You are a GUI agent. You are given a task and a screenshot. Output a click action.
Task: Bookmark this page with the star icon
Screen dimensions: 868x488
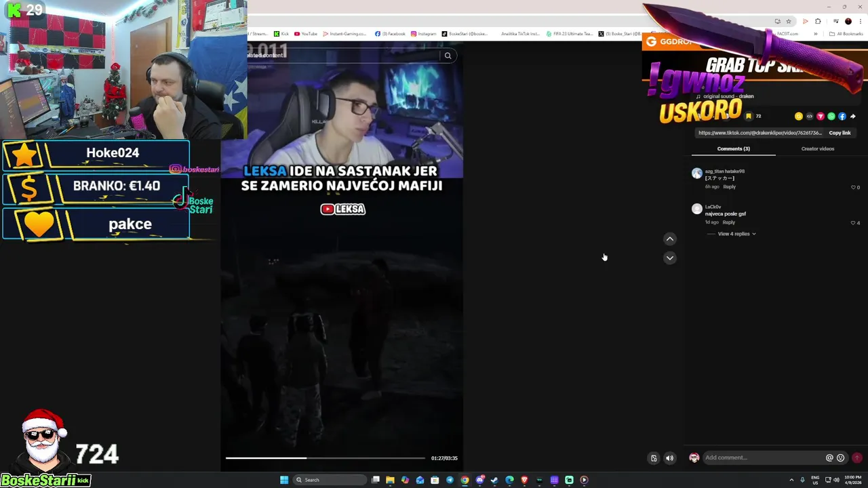[788, 21]
